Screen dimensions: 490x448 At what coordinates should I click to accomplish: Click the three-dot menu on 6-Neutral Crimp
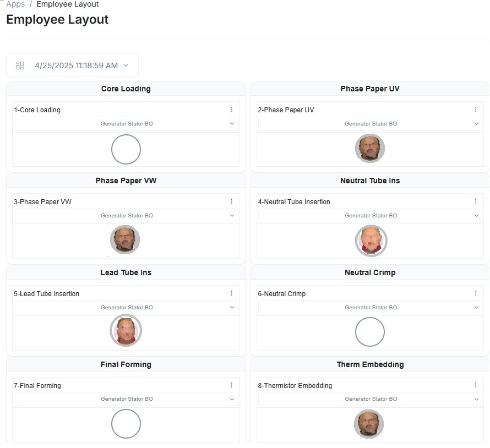point(476,293)
